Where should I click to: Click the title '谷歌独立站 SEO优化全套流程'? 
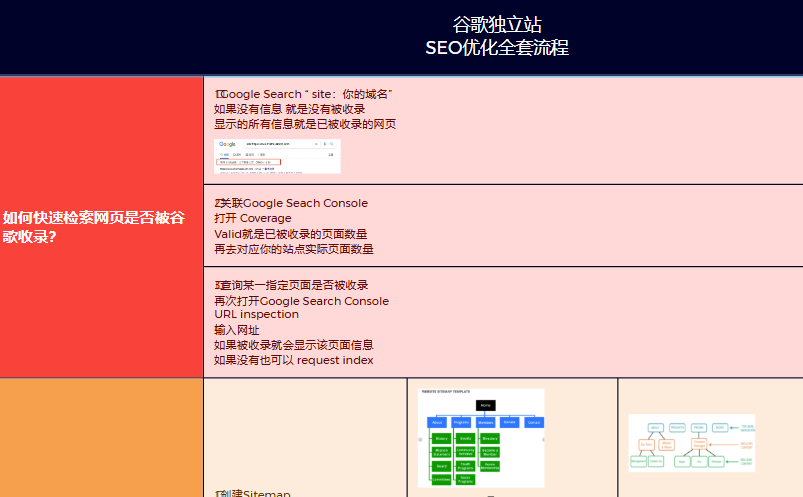coord(497,36)
